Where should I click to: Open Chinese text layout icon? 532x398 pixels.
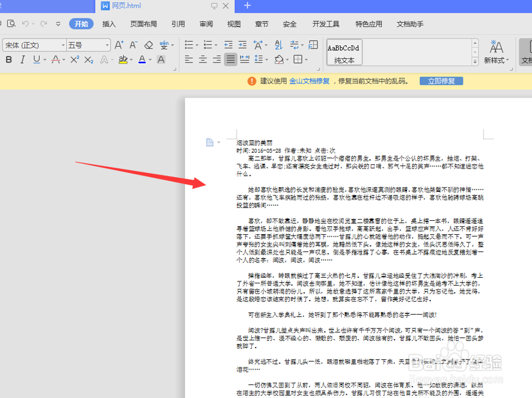click(x=258, y=45)
